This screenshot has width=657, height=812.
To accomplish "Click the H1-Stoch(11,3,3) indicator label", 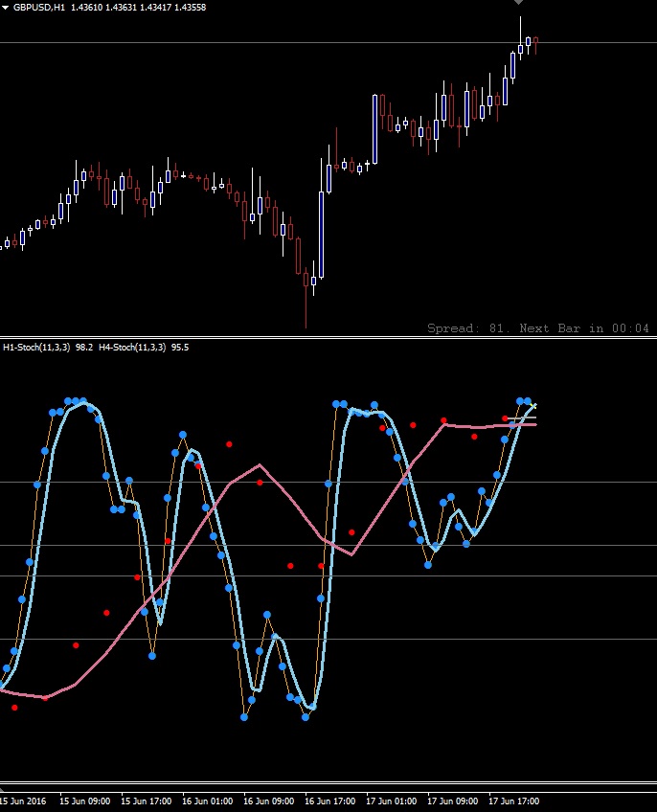I will click(x=36, y=347).
